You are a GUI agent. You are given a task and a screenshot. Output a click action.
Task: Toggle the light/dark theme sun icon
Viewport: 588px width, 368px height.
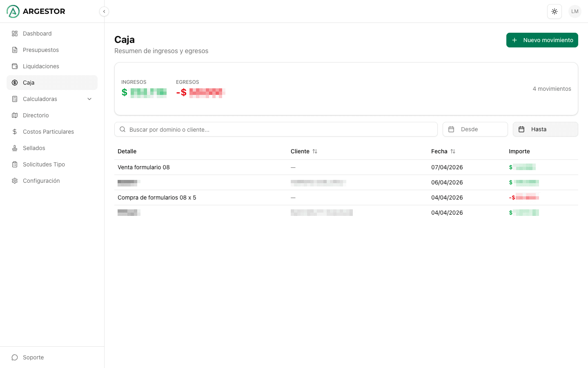[x=554, y=11]
